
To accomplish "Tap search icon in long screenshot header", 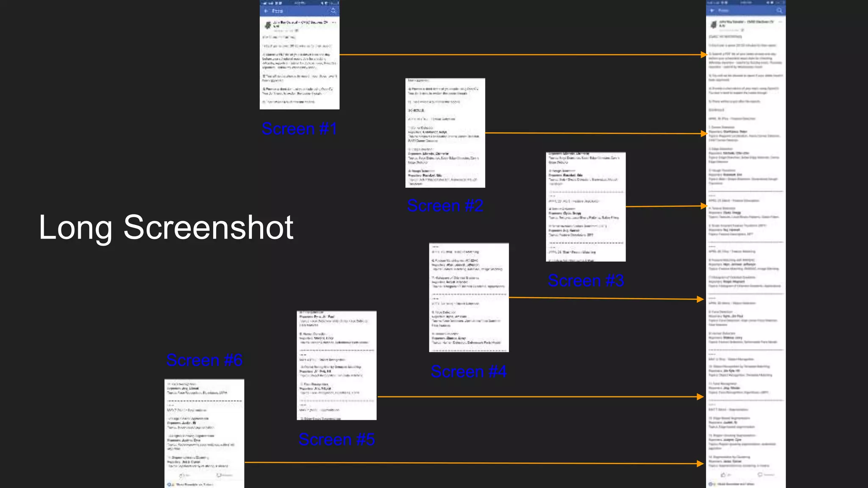I will [779, 11].
